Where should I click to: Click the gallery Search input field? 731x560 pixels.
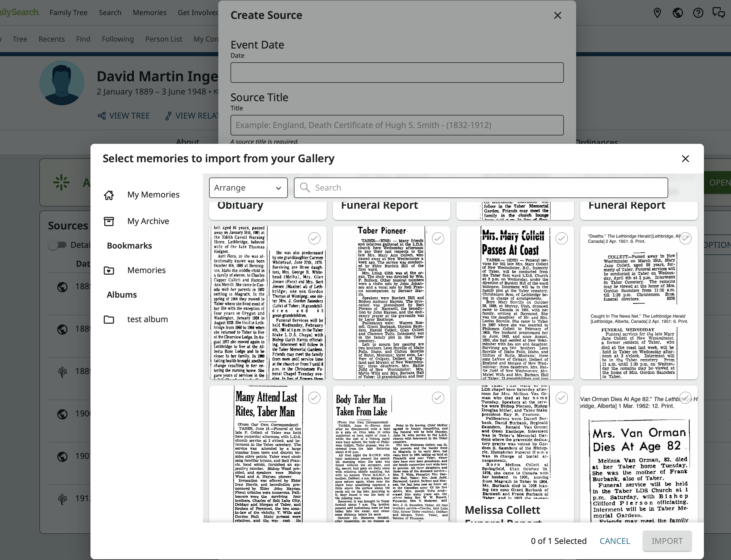480,188
